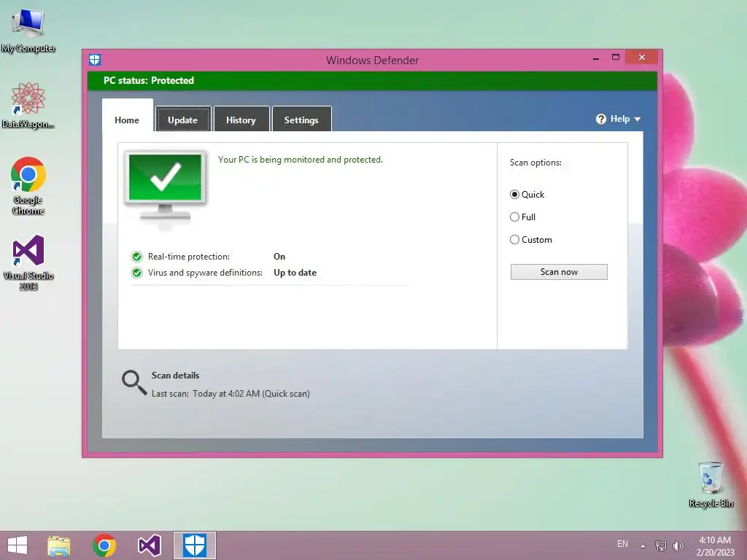Click Windows Defender taskbar icon
The width and height of the screenshot is (747, 560).
pyautogui.click(x=194, y=545)
